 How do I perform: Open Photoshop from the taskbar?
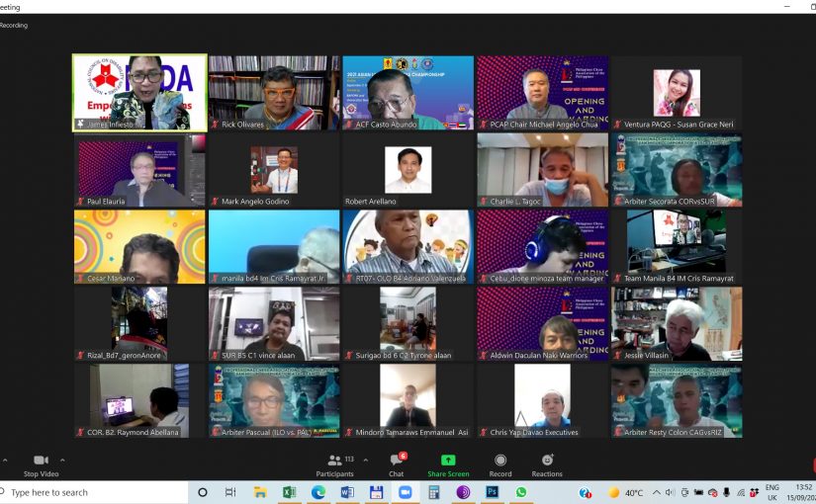coord(492,492)
